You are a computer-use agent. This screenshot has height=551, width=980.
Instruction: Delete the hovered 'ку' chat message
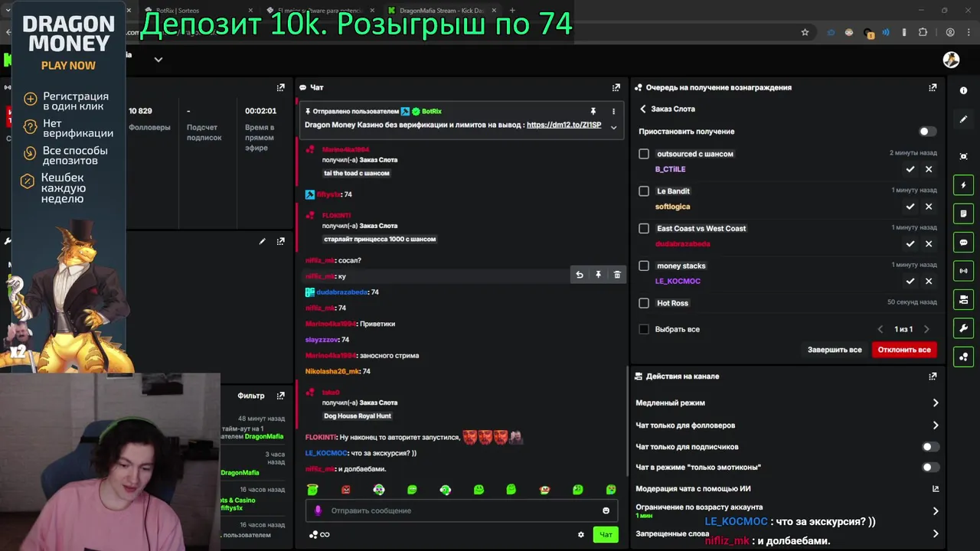click(x=617, y=275)
